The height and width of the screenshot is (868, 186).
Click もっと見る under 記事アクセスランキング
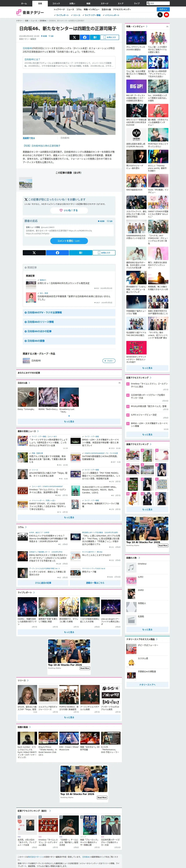point(147,435)
